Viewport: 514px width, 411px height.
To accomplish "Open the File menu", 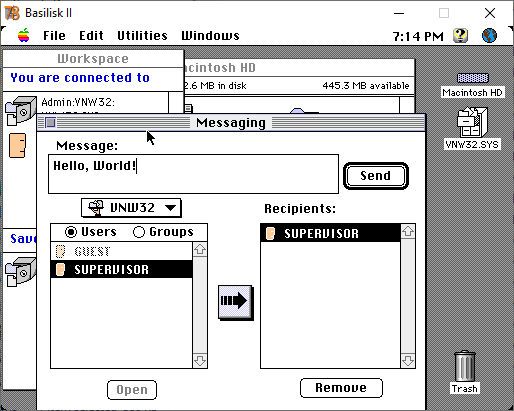I will pyautogui.click(x=54, y=36).
